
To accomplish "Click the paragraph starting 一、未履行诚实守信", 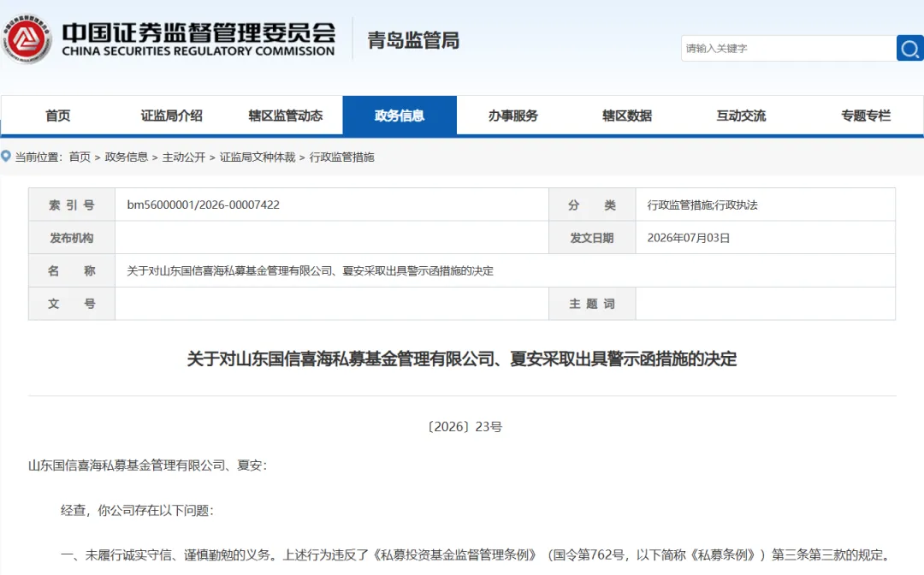I will 475,555.
